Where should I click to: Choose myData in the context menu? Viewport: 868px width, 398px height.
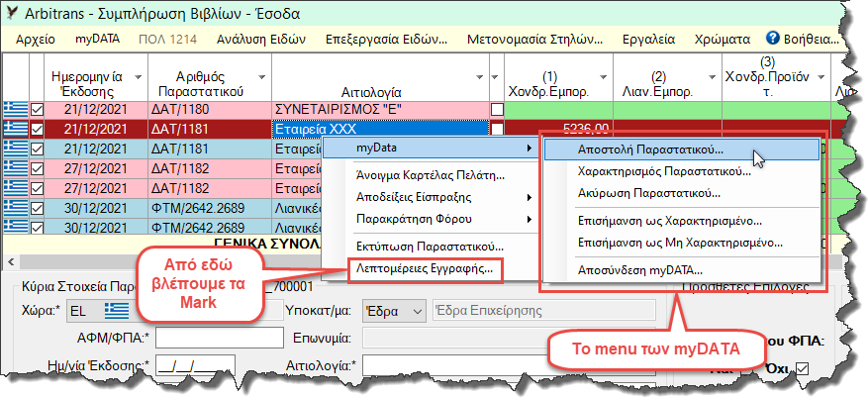pyautogui.click(x=431, y=148)
